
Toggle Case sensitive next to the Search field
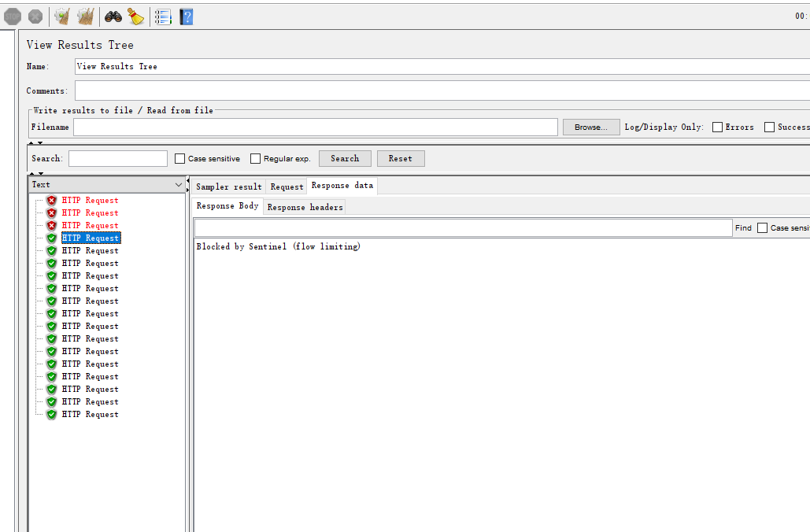(179, 158)
